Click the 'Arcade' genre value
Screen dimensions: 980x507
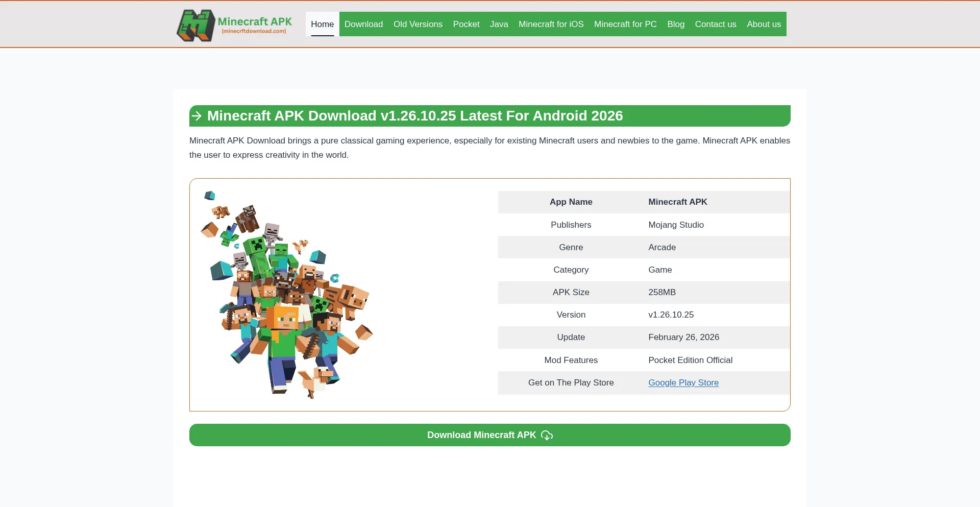[662, 247]
